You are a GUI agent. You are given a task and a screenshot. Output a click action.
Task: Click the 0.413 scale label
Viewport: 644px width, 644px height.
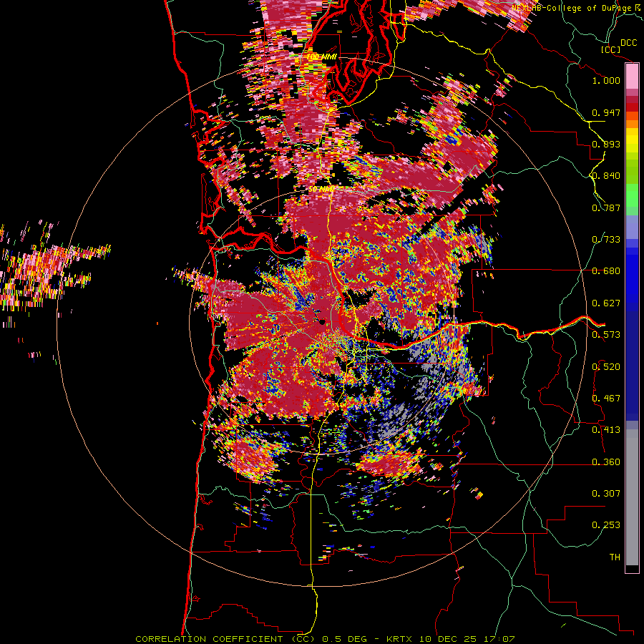606,430
